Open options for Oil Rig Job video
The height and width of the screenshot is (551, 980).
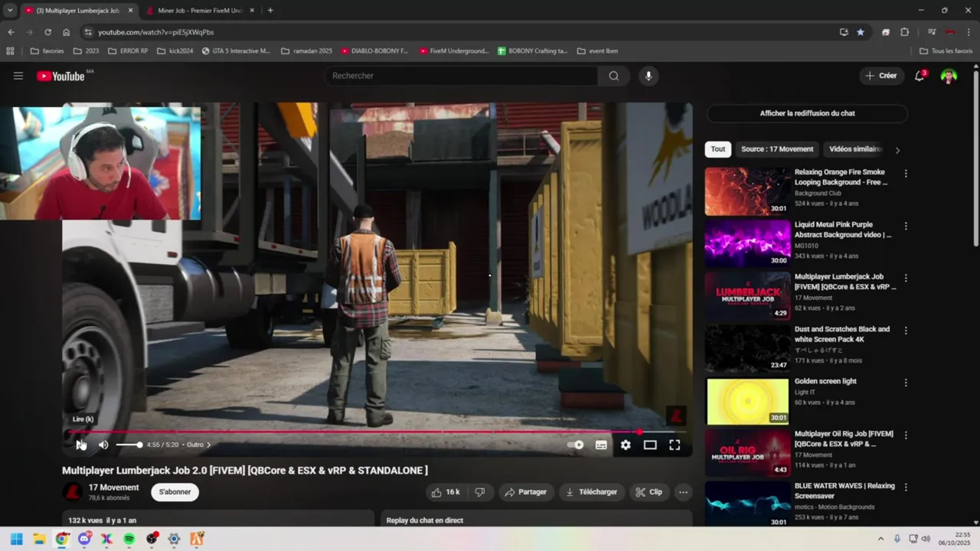pyautogui.click(x=906, y=435)
